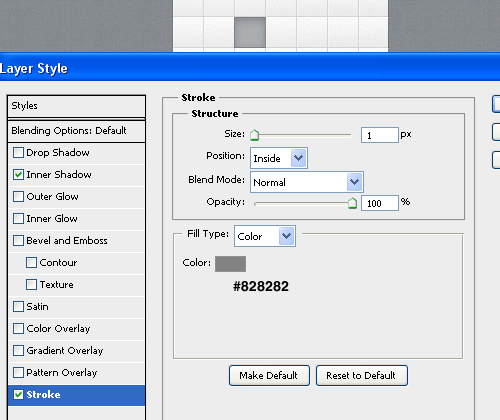Open the Position dropdown showing Inside
Screen dimensions: 500x420
tap(279, 158)
